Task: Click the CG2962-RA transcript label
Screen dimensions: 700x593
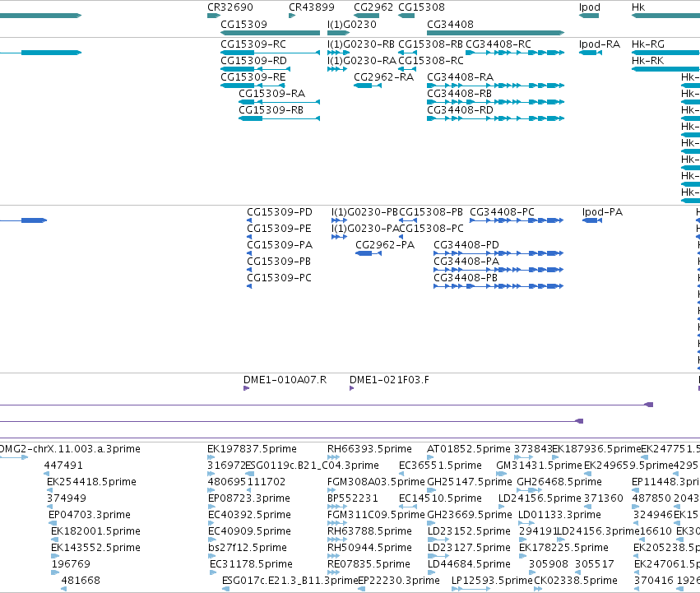Action: [384, 77]
